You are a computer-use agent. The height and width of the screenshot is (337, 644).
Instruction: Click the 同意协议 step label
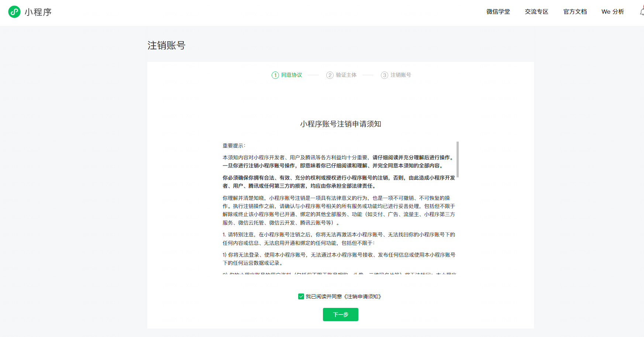292,75
